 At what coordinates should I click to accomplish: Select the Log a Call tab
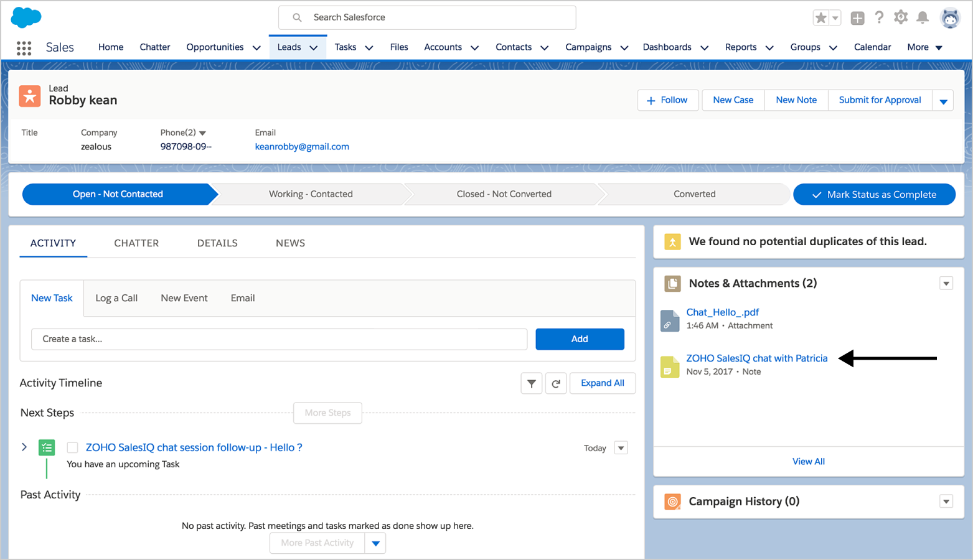point(116,299)
